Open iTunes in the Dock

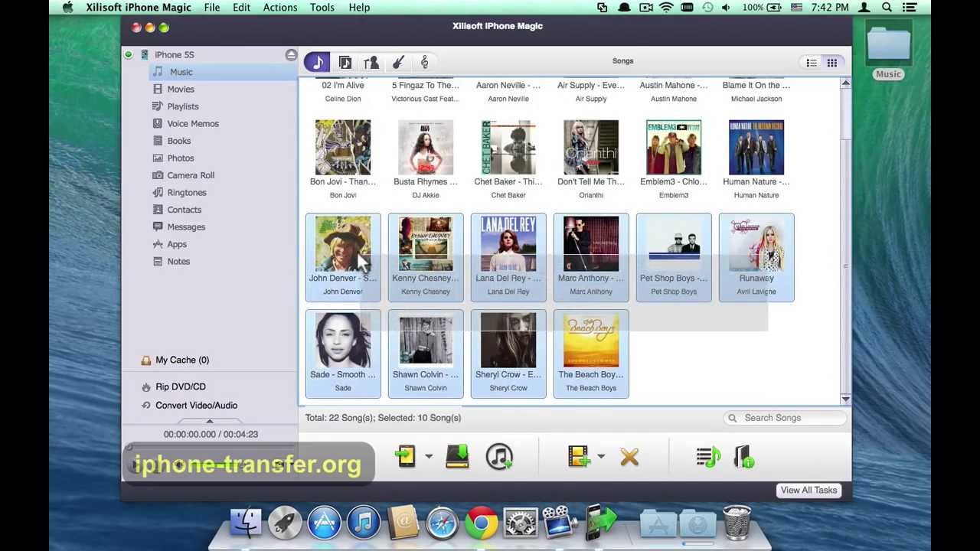(x=364, y=523)
